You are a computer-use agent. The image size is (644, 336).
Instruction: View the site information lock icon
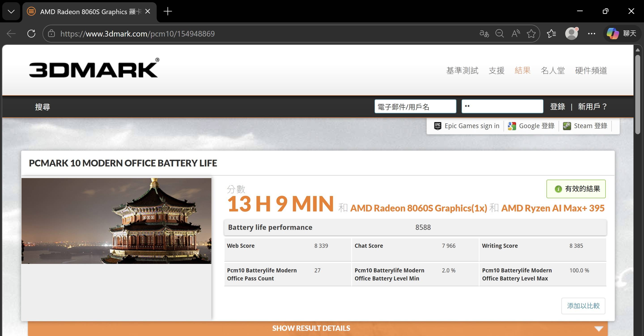[51, 34]
